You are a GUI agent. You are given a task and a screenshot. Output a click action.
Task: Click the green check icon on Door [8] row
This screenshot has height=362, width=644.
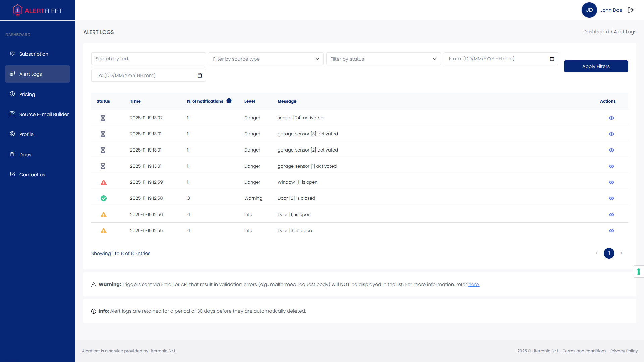point(103,198)
